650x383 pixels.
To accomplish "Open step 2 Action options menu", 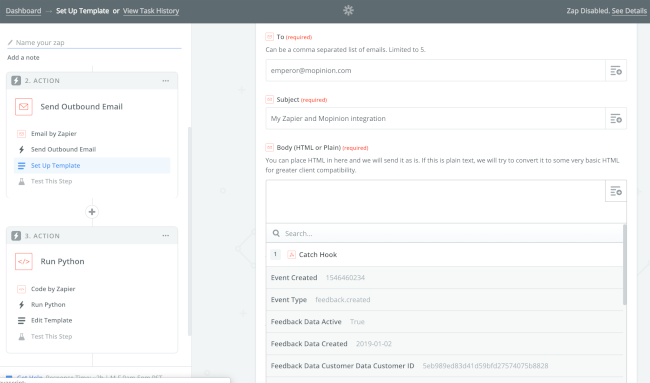I will (x=166, y=81).
